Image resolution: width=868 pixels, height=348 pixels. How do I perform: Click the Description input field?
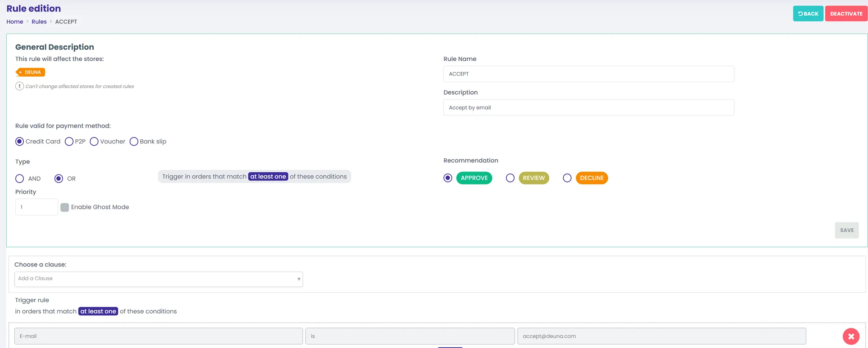pos(589,107)
